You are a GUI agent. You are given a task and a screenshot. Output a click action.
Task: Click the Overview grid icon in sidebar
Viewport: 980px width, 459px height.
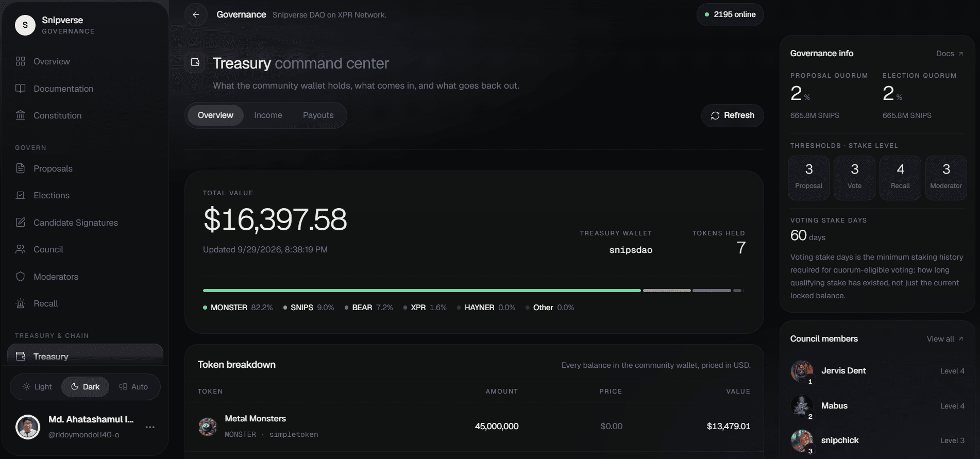tap(21, 61)
